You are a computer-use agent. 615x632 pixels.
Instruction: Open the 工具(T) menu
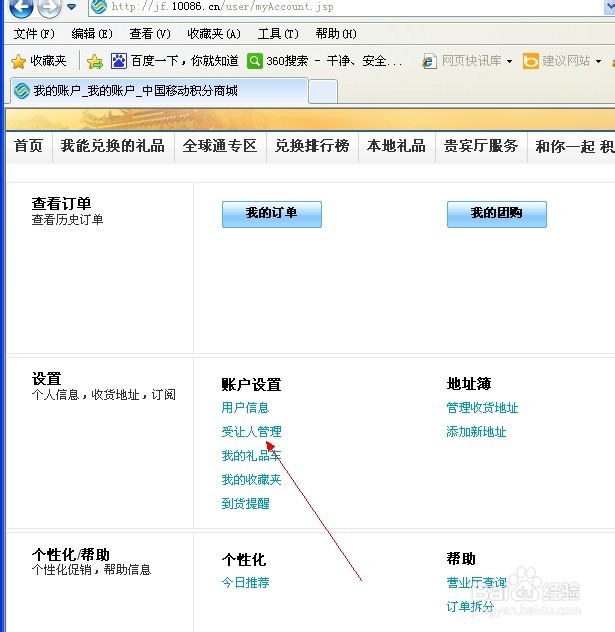278,34
